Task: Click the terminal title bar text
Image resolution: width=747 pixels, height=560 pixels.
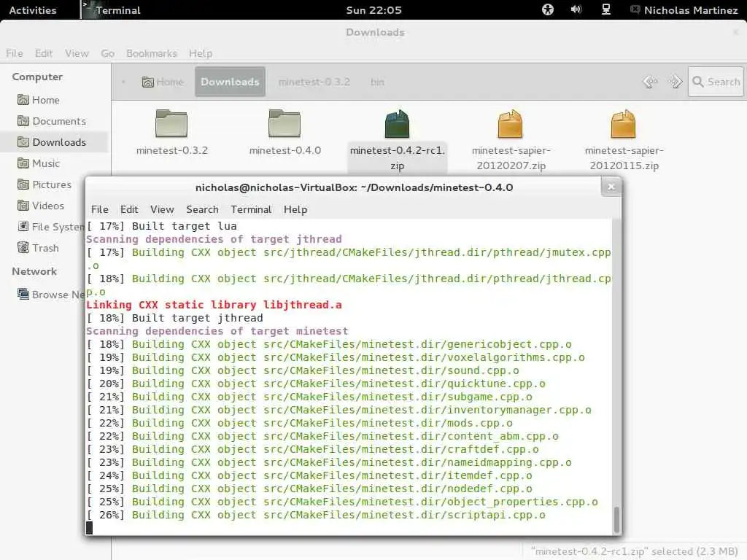Action: click(x=354, y=187)
